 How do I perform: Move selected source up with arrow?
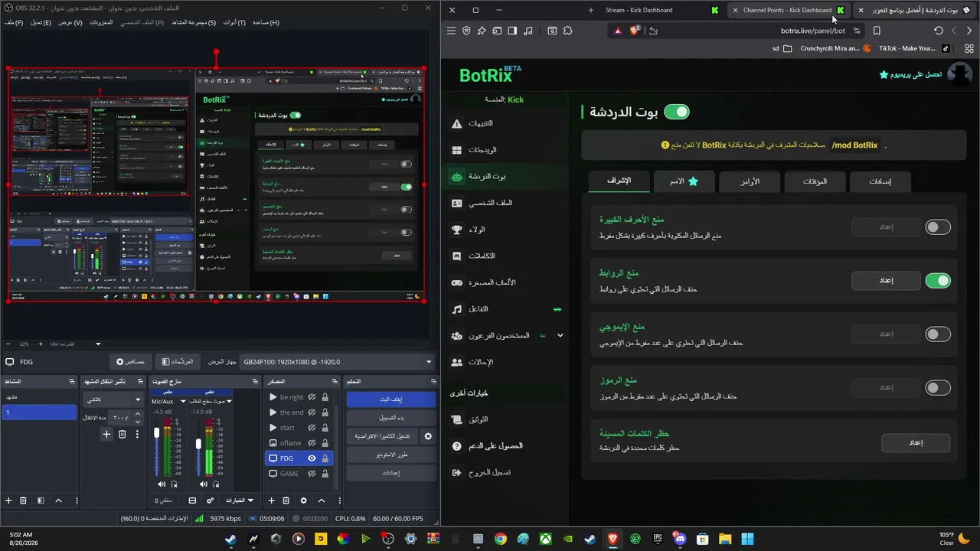(x=322, y=500)
